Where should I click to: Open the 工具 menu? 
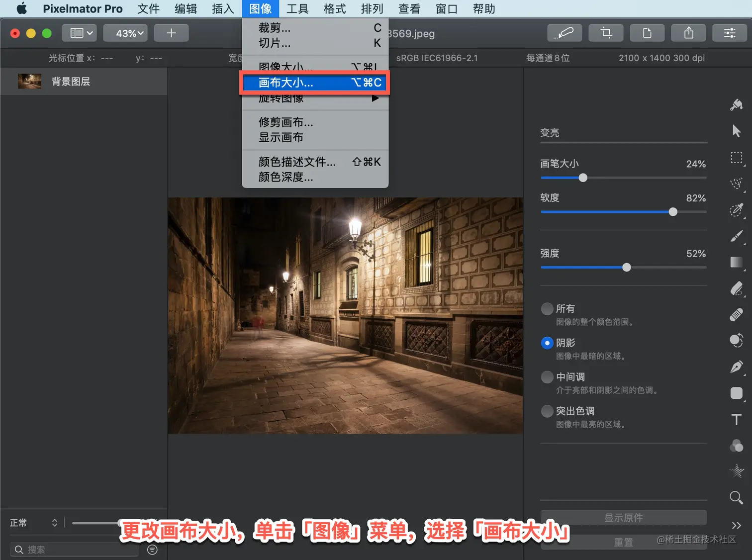[297, 8]
